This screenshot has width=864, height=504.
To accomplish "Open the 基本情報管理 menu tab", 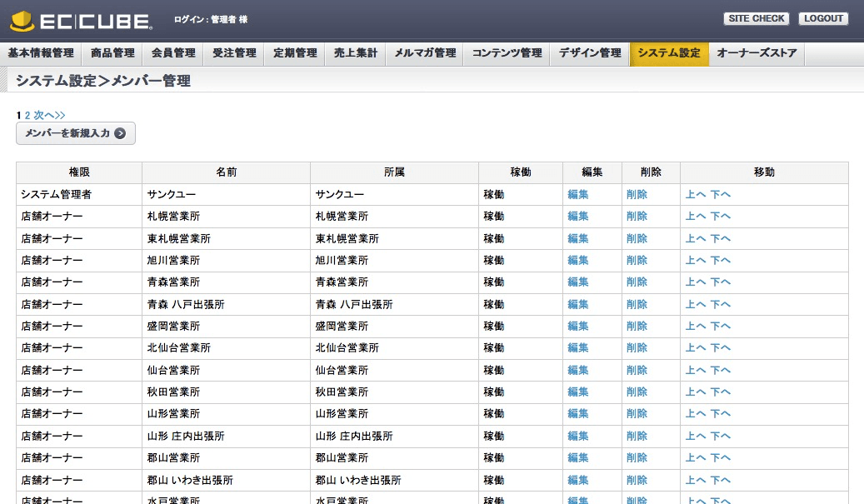I will pyautogui.click(x=42, y=53).
